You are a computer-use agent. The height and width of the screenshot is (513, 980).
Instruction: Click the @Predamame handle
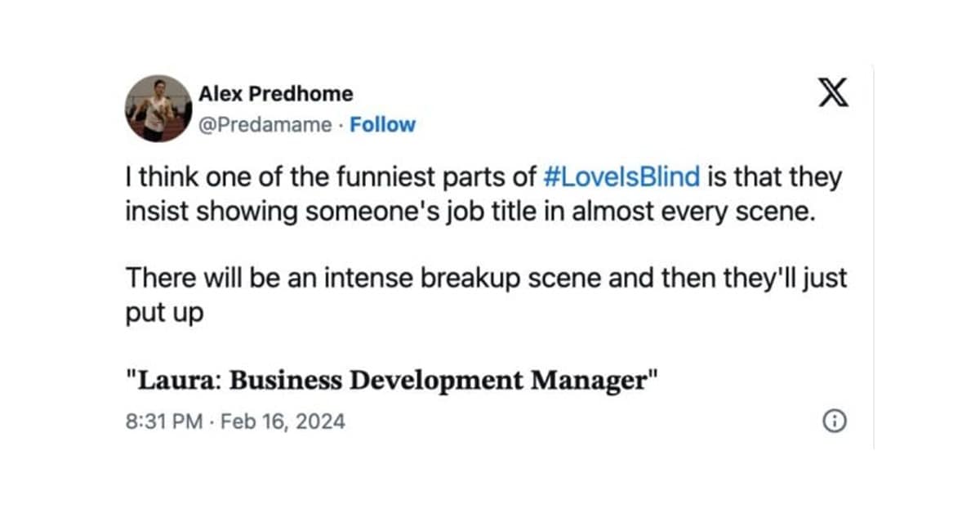(x=265, y=125)
